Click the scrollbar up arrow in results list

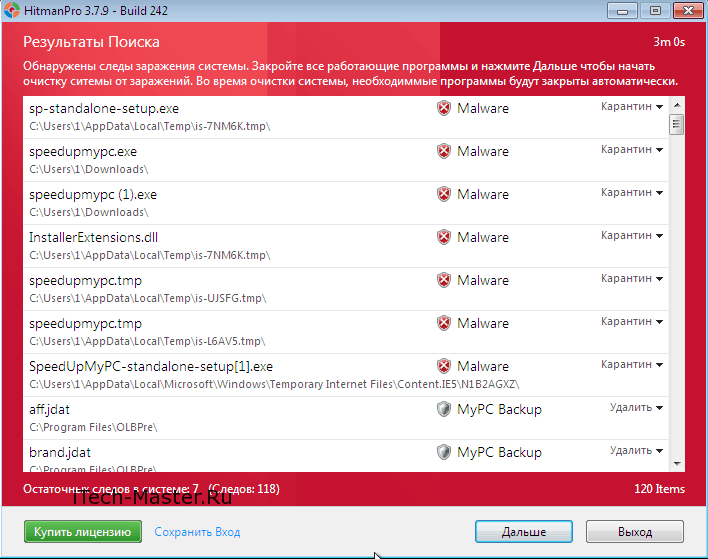pyautogui.click(x=677, y=104)
